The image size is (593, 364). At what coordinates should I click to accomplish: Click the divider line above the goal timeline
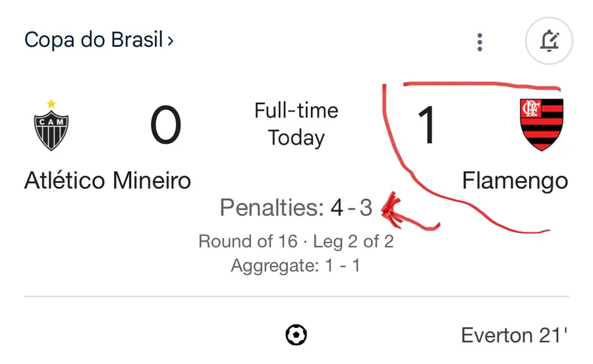tap(296, 296)
